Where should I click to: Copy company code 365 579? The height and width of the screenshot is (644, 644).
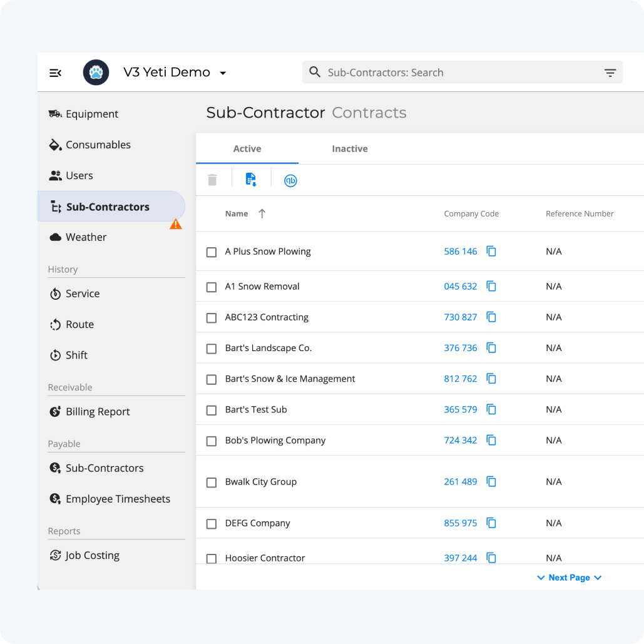pos(491,409)
